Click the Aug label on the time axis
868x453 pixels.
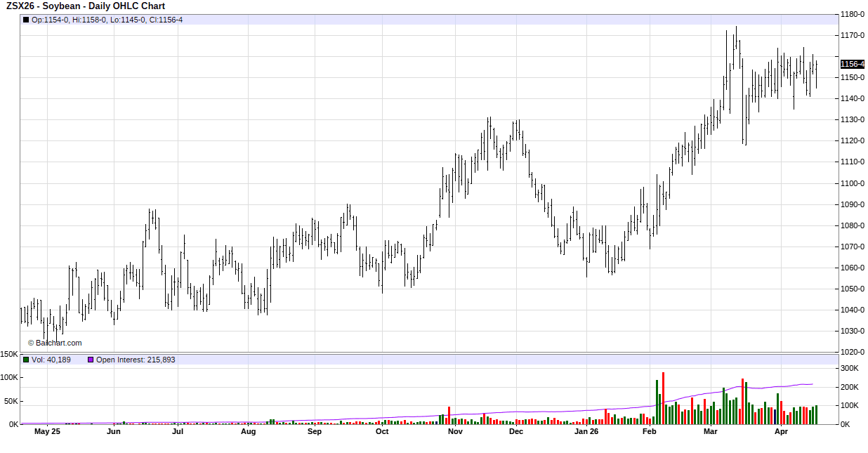(248, 432)
